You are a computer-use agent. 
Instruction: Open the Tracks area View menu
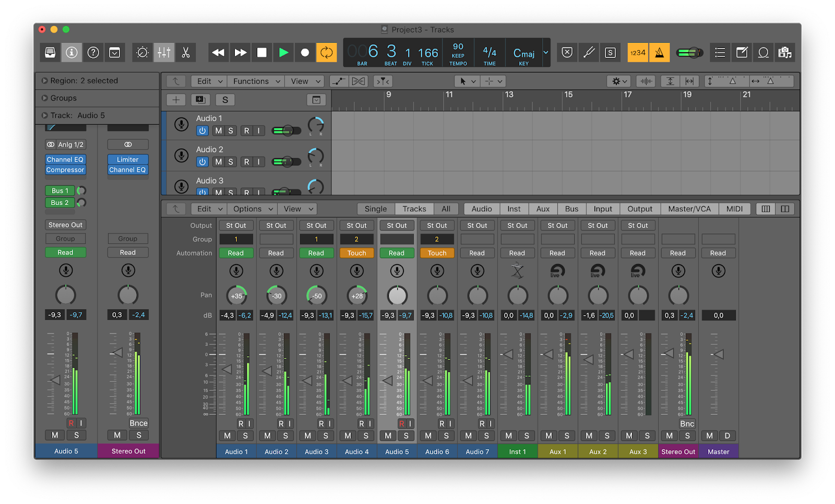coord(305,81)
